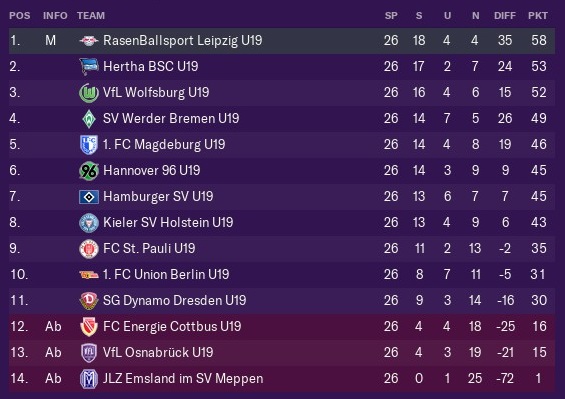The image size is (565, 399).
Task: Open the VfL Wolfsburg U19 green crest
Action: (x=89, y=93)
